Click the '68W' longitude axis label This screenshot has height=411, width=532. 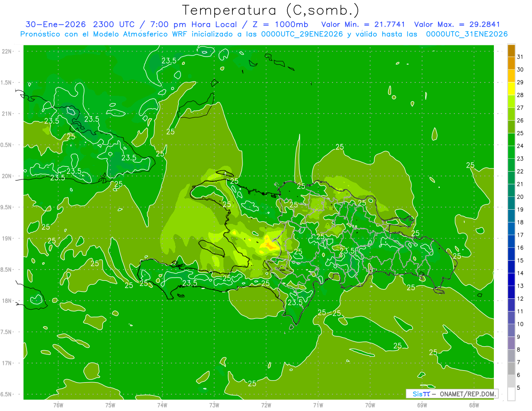point(474,404)
